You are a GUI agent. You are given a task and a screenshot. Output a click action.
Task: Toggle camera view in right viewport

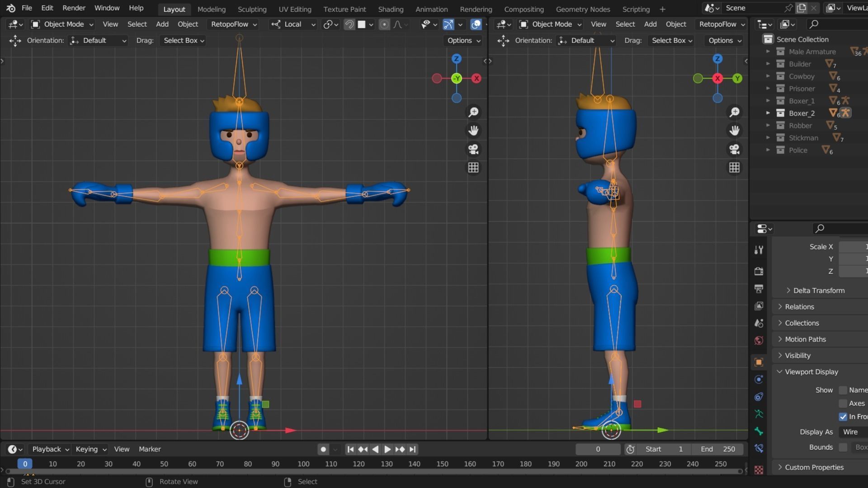click(x=735, y=149)
